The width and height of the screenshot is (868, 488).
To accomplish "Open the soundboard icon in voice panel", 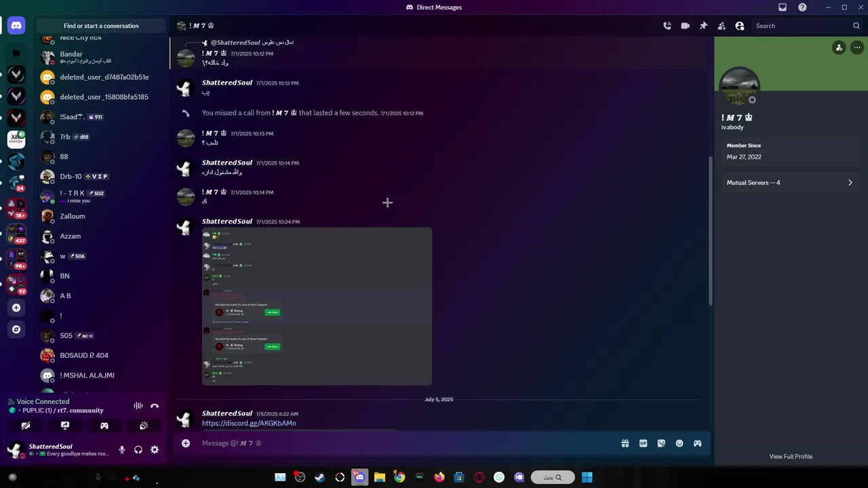I will (144, 426).
